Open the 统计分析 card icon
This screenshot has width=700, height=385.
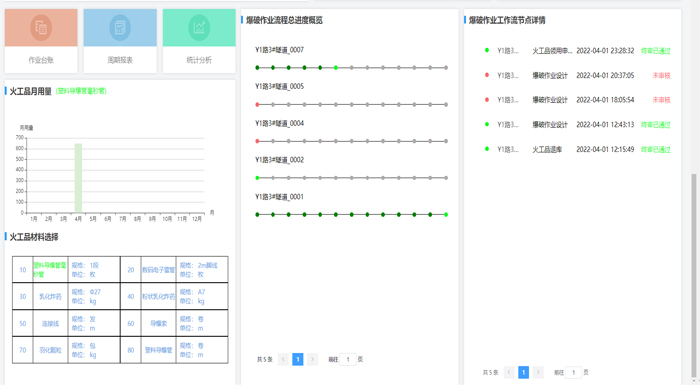199,28
